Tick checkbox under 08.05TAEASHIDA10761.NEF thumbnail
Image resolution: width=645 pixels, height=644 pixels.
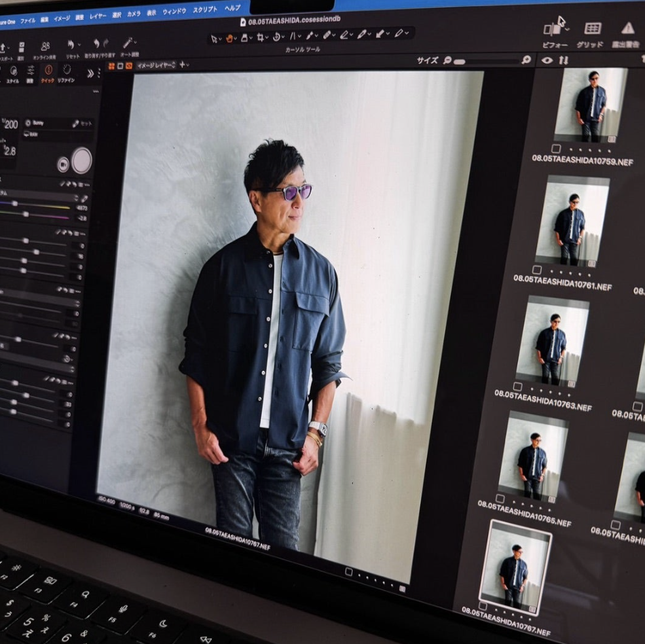pos(536,270)
